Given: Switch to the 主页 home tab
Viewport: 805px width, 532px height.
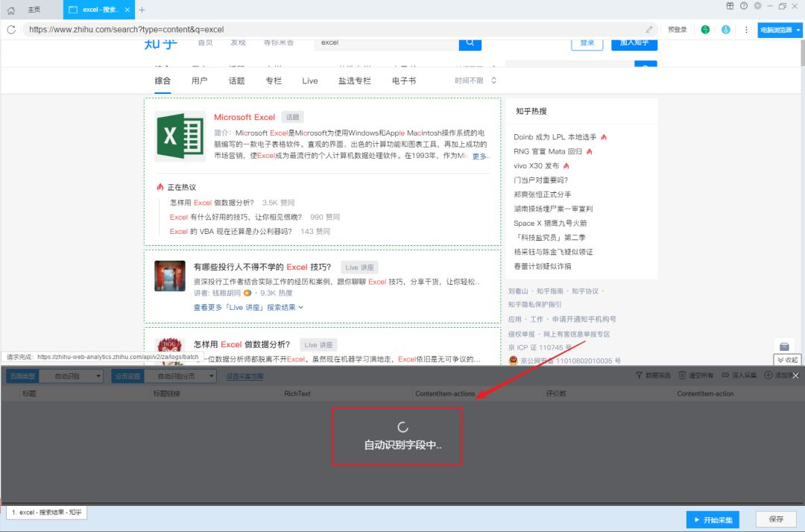Looking at the screenshot, I should [x=34, y=10].
